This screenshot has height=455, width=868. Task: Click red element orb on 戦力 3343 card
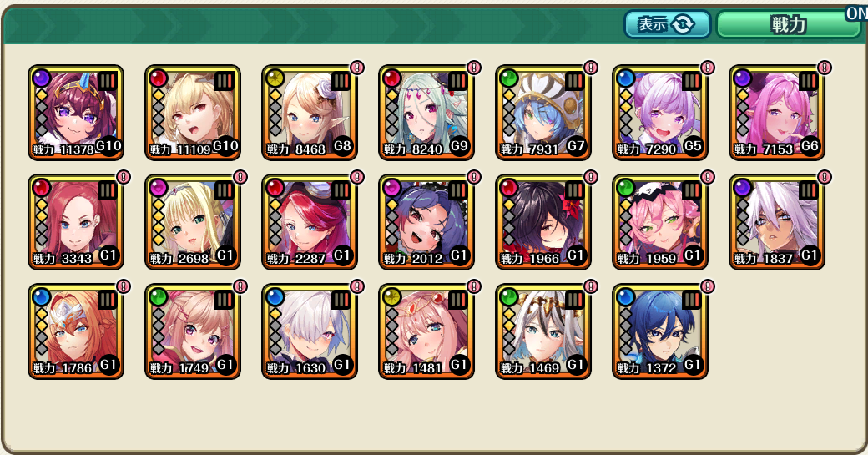(41, 188)
